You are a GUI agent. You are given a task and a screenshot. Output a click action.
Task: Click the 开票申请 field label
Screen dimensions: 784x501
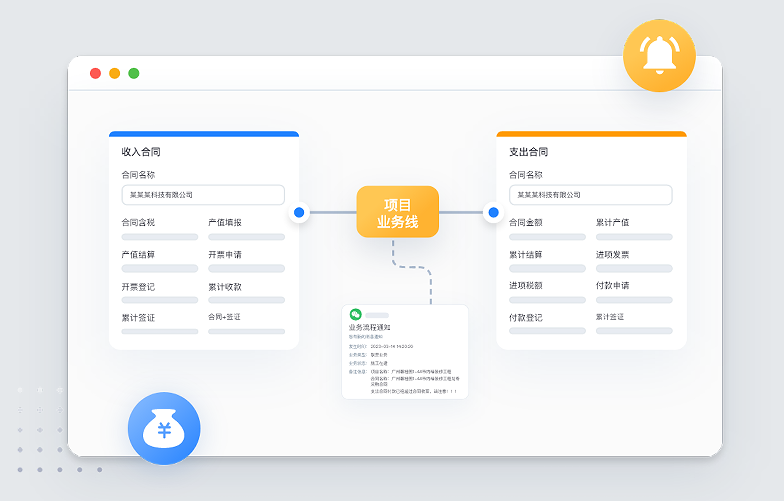point(225,255)
